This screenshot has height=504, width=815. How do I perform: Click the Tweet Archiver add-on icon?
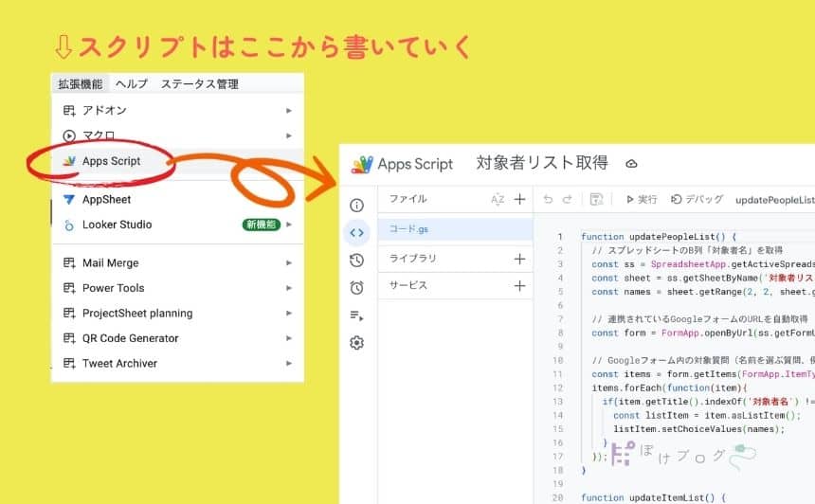[x=69, y=363]
